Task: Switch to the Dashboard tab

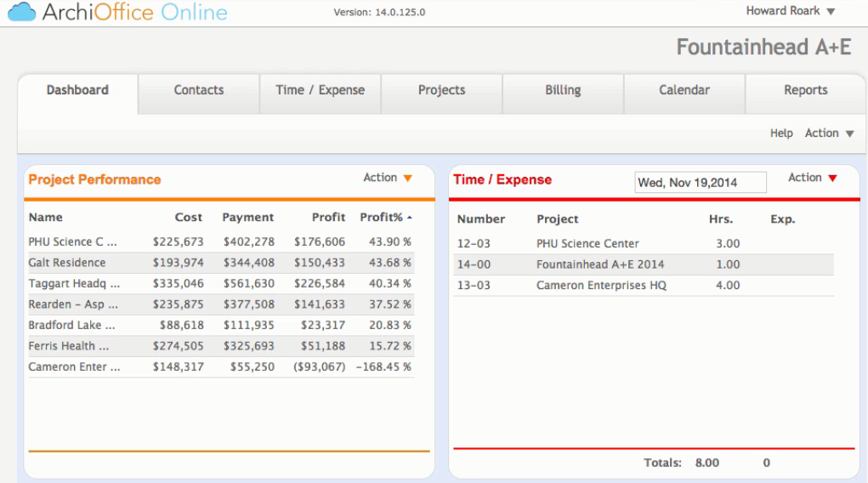Action: (x=77, y=90)
